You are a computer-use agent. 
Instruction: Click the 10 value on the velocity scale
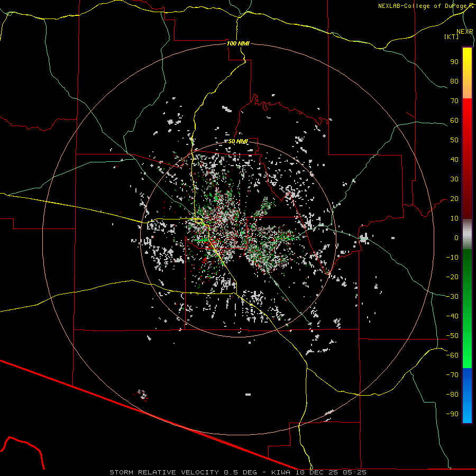[x=454, y=218]
